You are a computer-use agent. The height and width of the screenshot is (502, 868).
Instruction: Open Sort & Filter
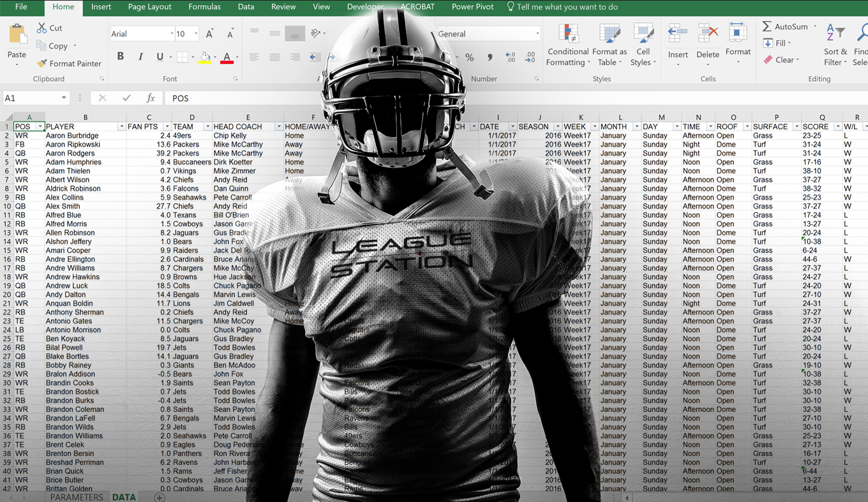835,45
